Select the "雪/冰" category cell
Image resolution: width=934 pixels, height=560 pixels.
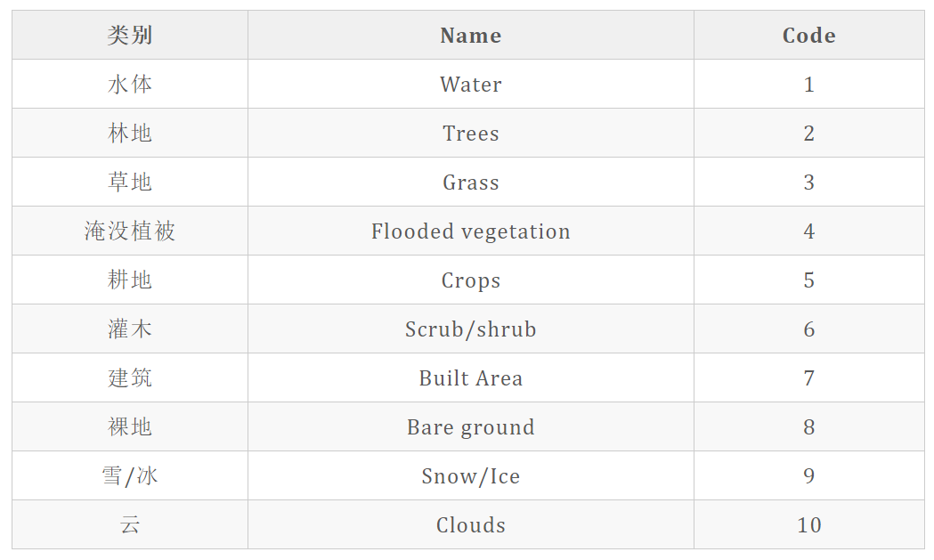130,476
